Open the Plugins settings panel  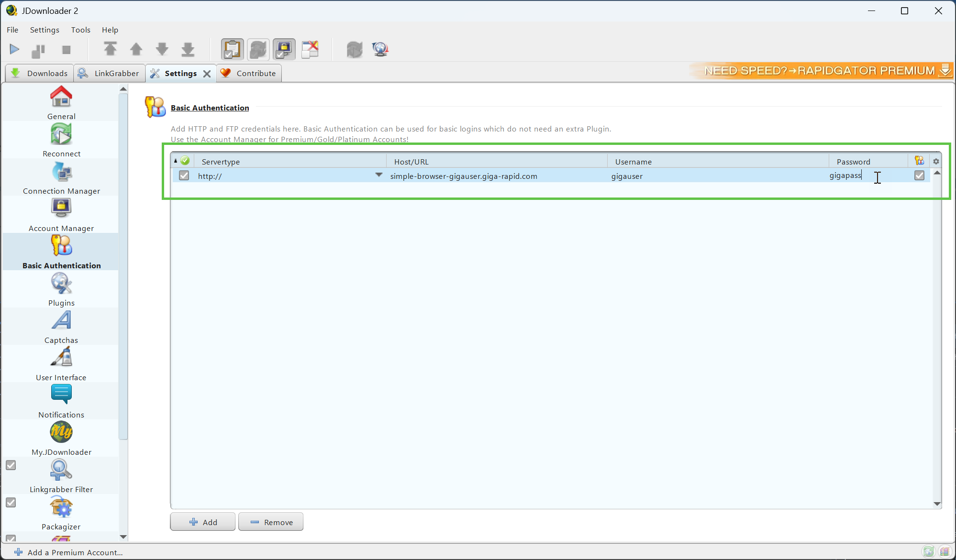61,291
